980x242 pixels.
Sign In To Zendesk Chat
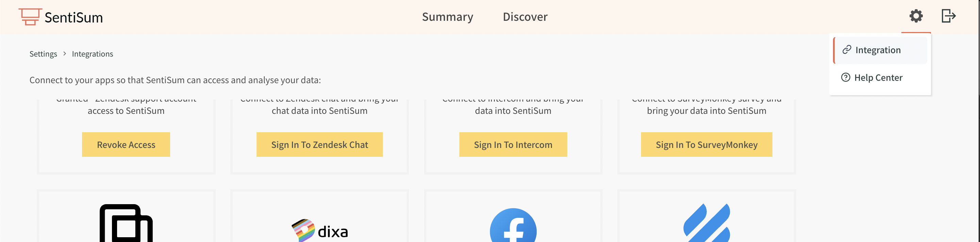pos(320,145)
